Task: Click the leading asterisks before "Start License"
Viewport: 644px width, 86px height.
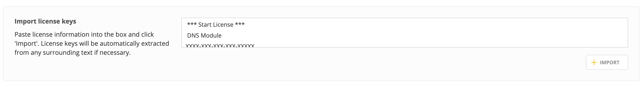Action: pyautogui.click(x=192, y=24)
